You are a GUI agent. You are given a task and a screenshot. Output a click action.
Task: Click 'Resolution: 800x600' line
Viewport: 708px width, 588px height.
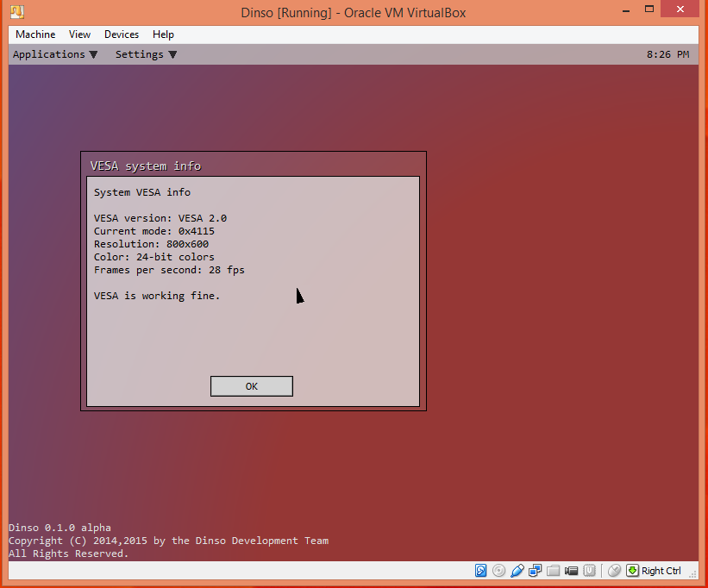pos(151,244)
